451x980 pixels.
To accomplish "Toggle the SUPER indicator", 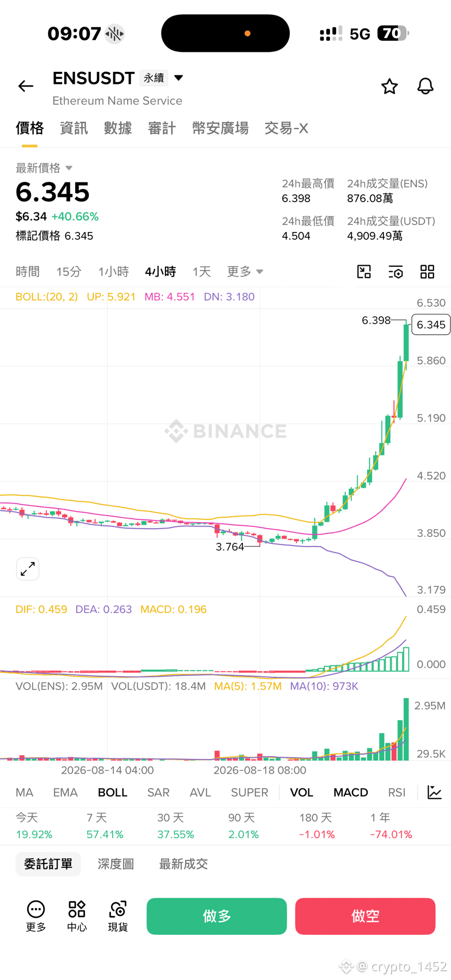I will (249, 793).
